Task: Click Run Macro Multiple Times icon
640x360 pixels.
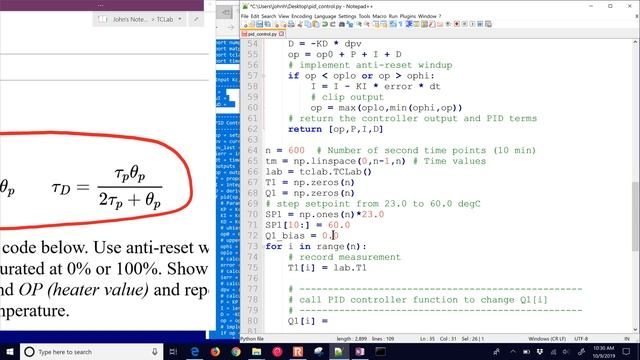Action: [x=480, y=24]
